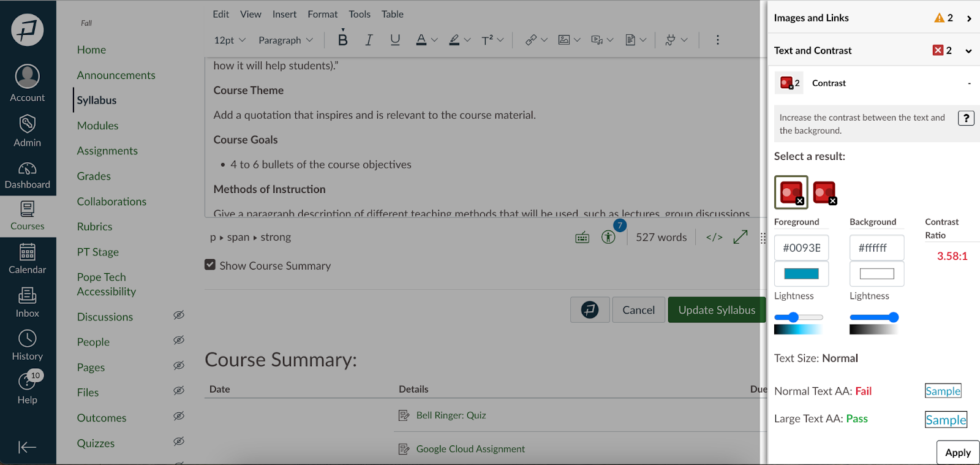Open the superscript dropdown arrow
The width and height of the screenshot is (980, 465).
click(500, 40)
